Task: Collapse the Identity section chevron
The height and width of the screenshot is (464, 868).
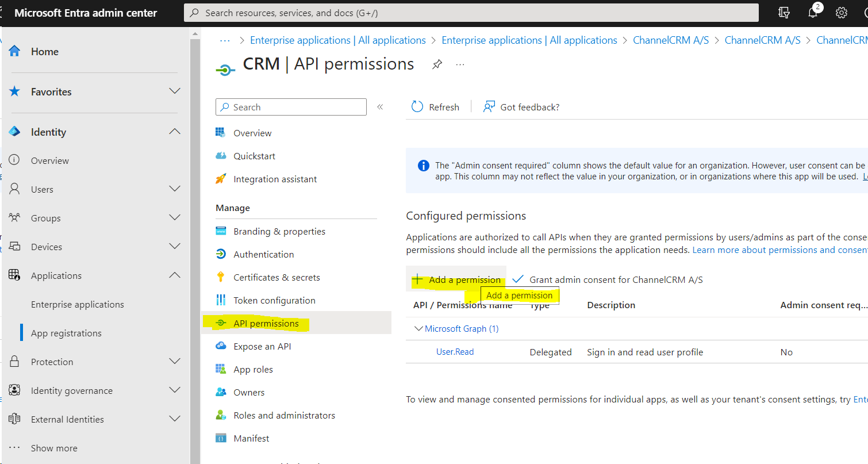Action: [175, 132]
